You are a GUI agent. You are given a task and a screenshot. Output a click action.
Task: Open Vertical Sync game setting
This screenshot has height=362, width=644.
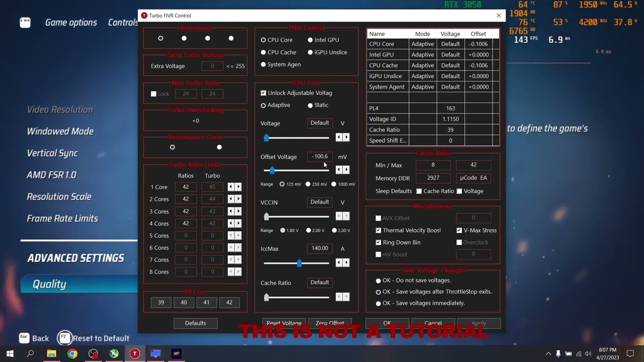point(52,153)
